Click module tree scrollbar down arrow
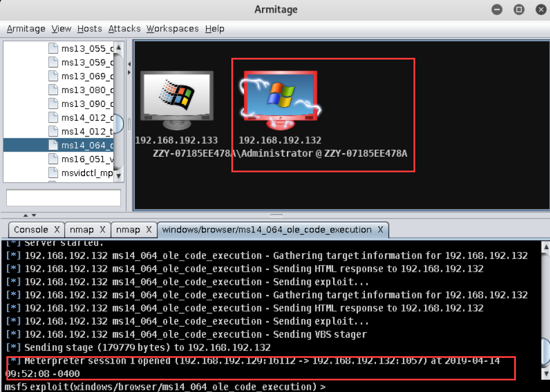550x392 pixels. (119, 176)
